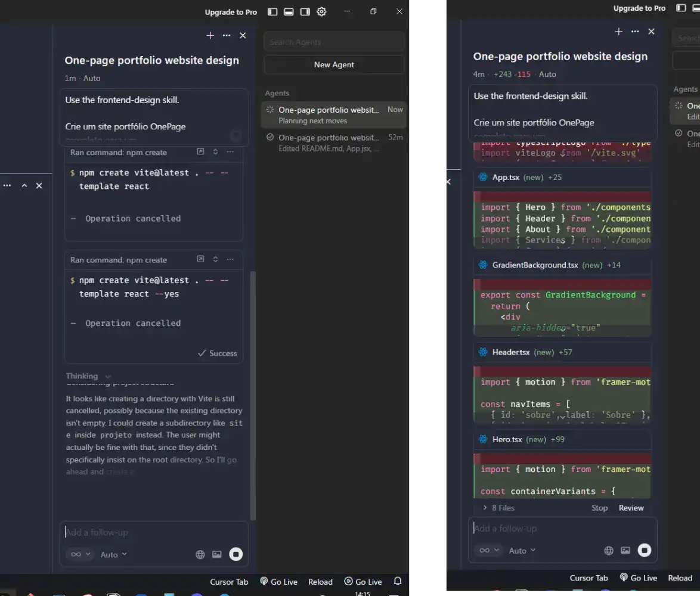Viewport: 700px width, 596px height.
Task: Click the plus new chat icon in right window
Action: (x=618, y=32)
